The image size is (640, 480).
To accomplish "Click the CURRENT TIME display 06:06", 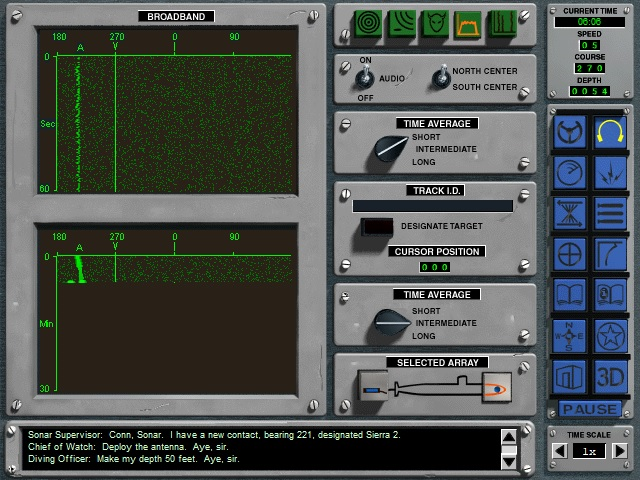I will click(x=589, y=22).
